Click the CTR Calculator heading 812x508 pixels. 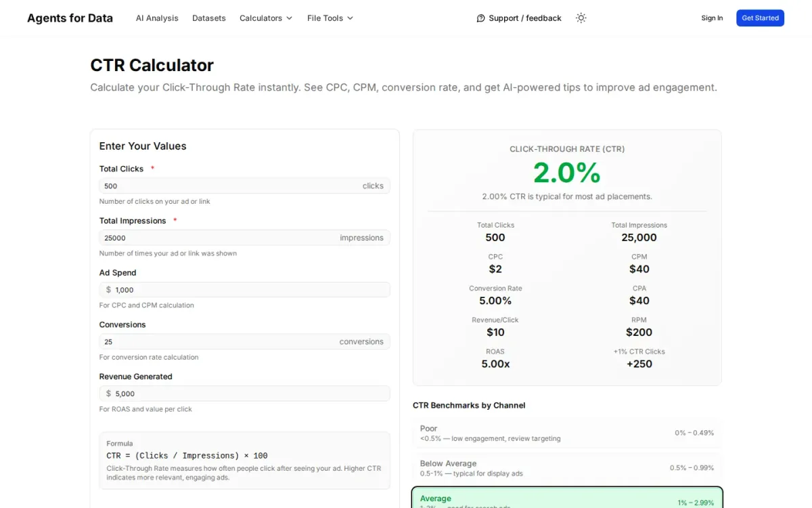point(152,65)
